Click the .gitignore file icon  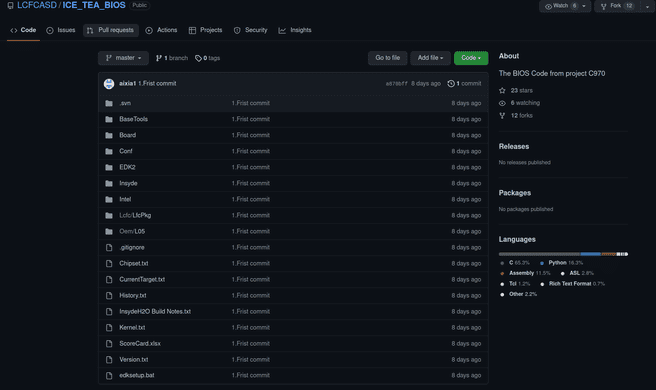(109, 248)
